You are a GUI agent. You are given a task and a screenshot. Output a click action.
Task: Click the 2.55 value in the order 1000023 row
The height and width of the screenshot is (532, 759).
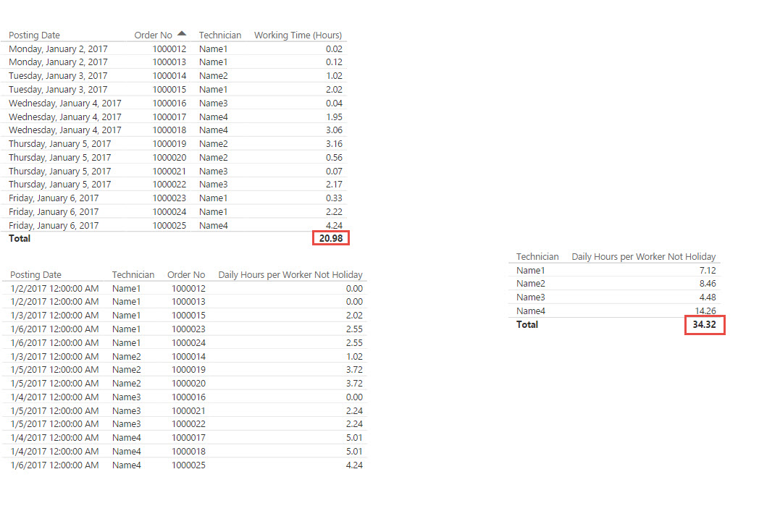354,329
